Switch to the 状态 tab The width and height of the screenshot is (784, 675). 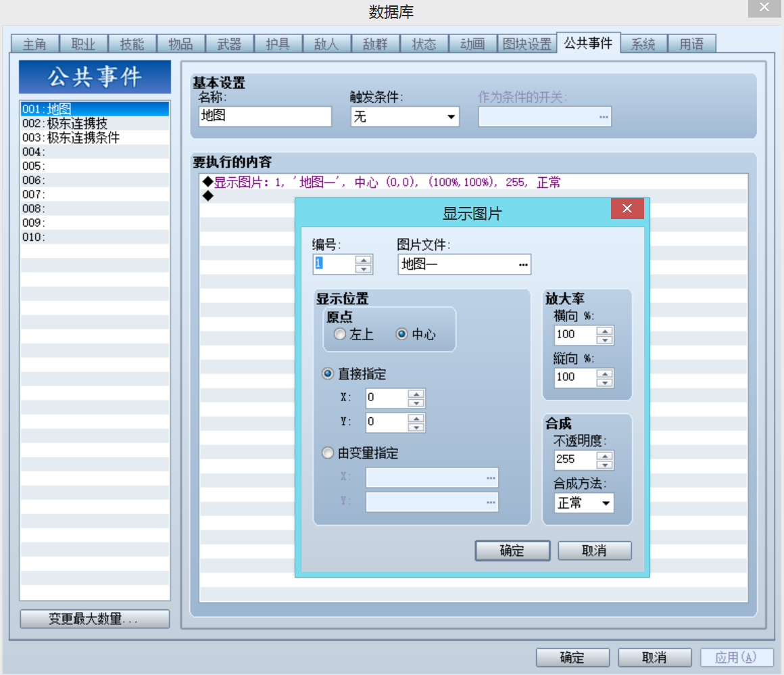coord(424,44)
